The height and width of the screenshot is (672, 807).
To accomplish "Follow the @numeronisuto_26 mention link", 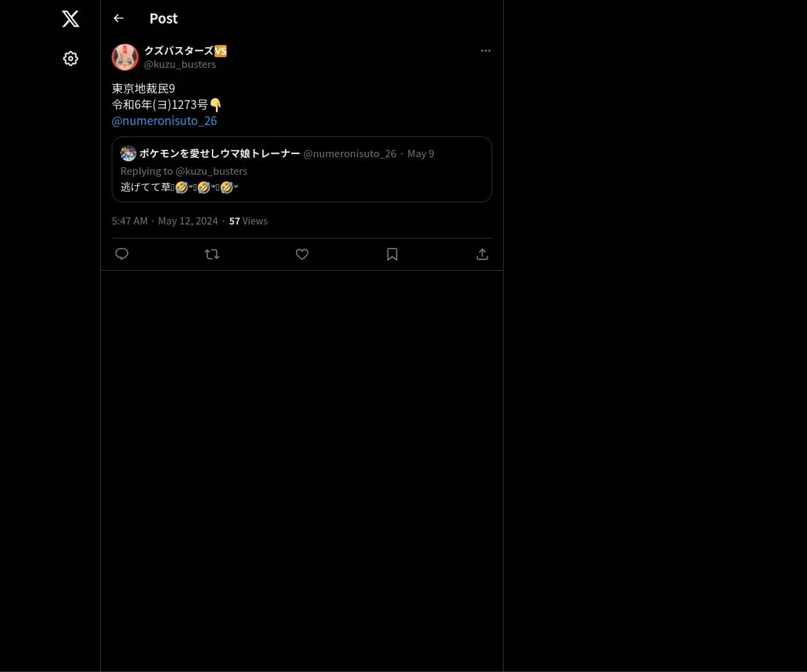I will pyautogui.click(x=164, y=121).
